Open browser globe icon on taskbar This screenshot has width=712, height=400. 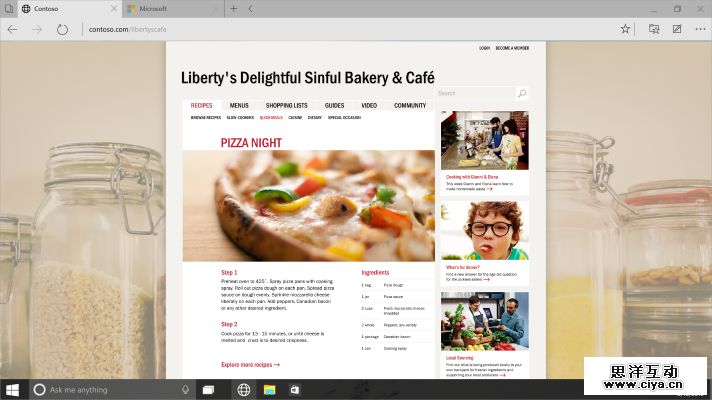[244, 390]
